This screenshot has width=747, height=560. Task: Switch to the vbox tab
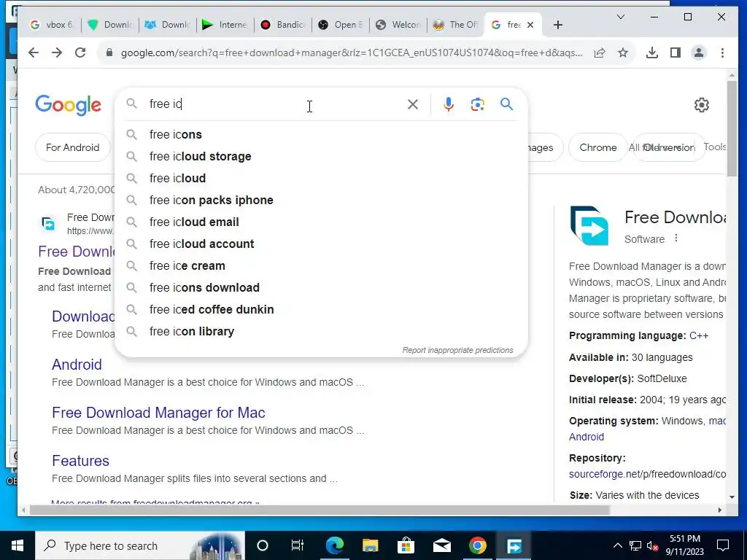[52, 25]
